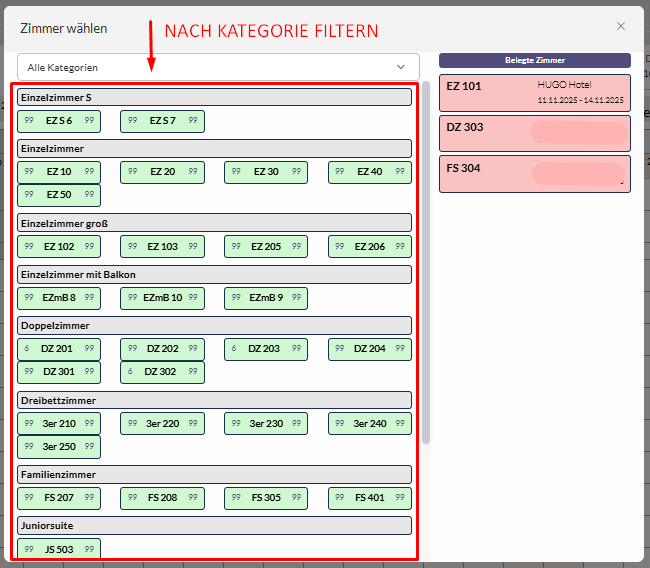
Task: Select double room DZ 302
Action: (162, 372)
